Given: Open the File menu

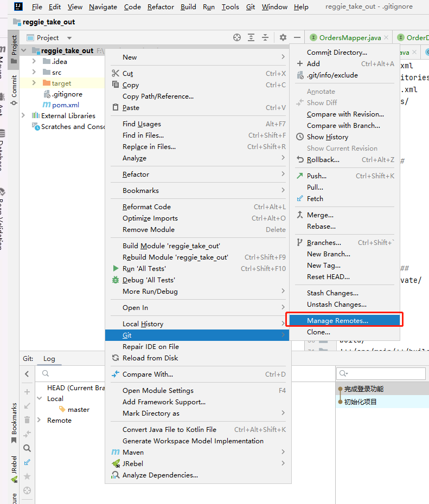Looking at the screenshot, I should click(37, 7).
